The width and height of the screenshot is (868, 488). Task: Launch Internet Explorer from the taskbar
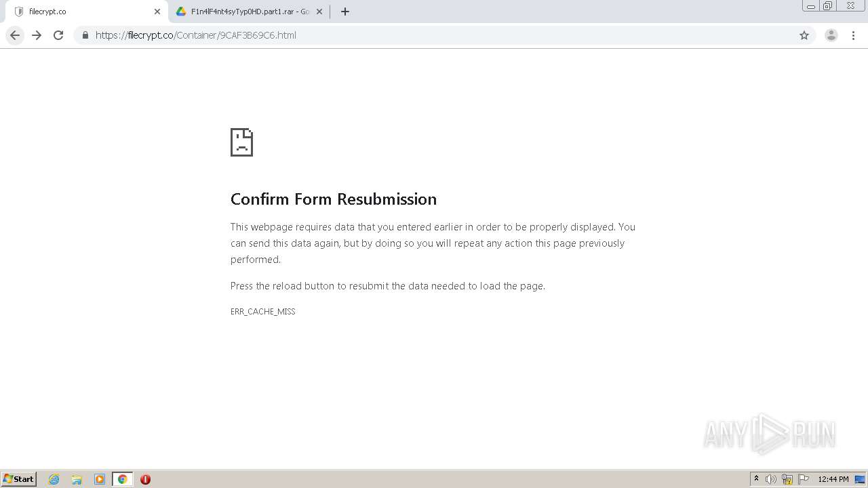[x=54, y=479]
